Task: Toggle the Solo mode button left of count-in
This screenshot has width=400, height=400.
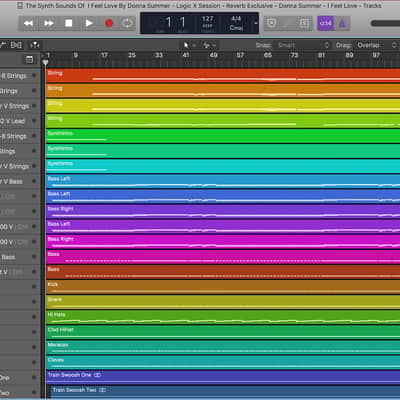Action: pyautogui.click(x=304, y=23)
